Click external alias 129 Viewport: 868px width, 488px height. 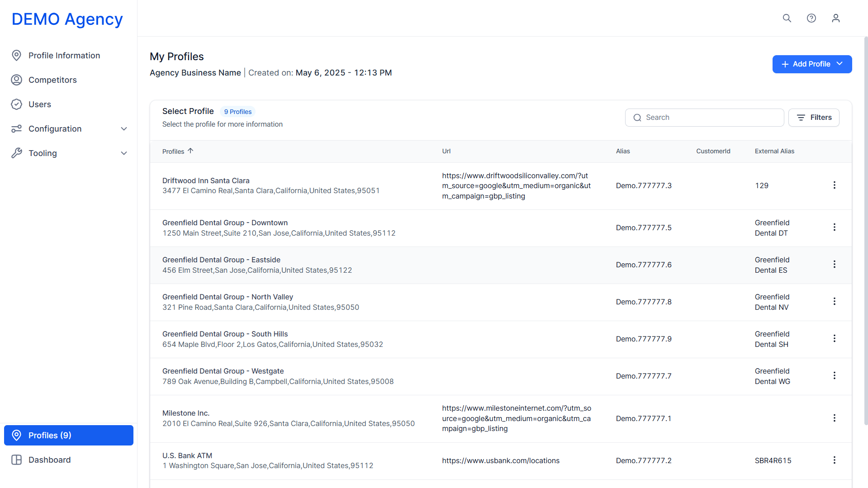762,185
